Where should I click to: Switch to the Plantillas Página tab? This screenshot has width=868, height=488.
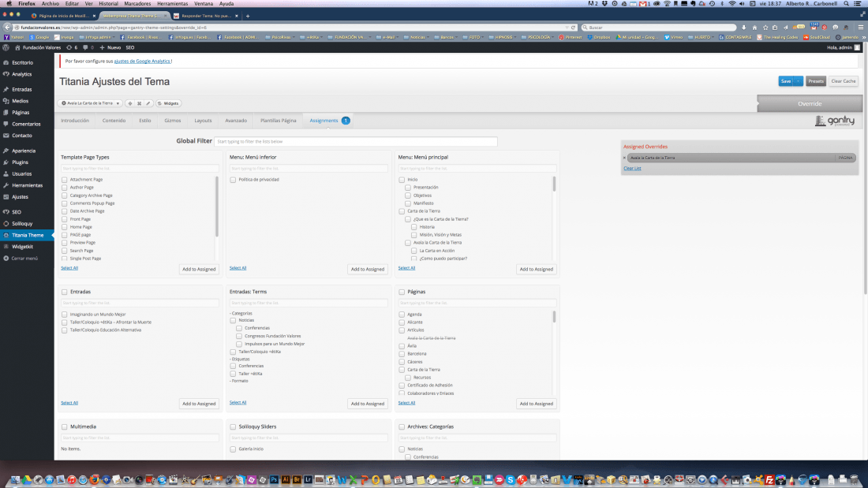[x=279, y=121]
